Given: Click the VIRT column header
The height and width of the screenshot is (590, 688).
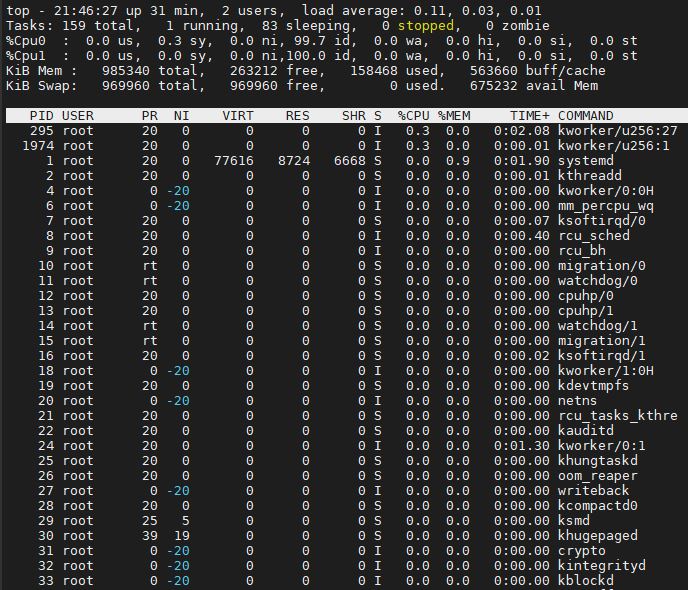Looking at the screenshot, I should click(238, 116).
